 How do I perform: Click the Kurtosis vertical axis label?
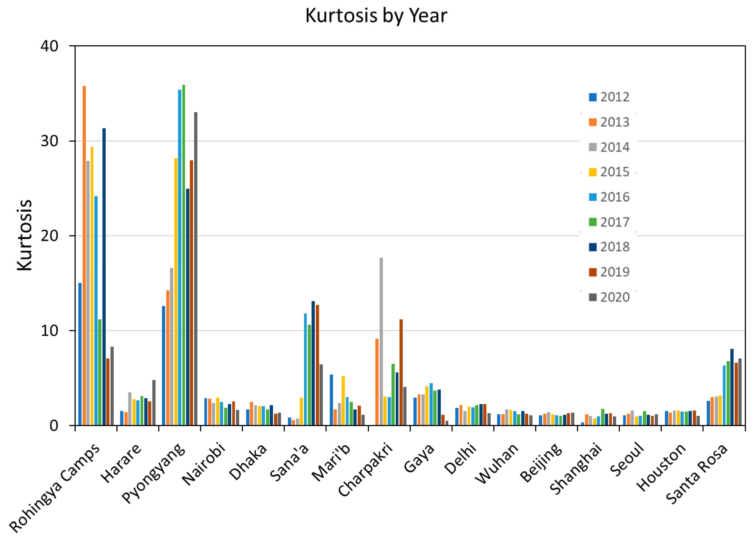[25, 235]
